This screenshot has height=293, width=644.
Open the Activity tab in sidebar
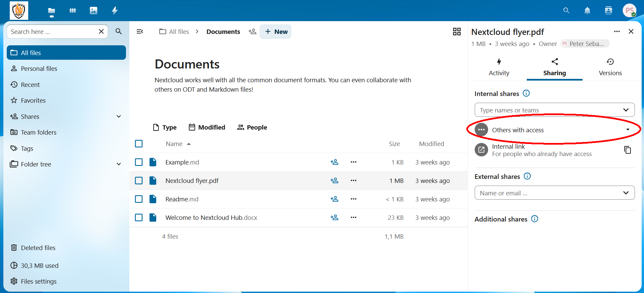pyautogui.click(x=499, y=67)
